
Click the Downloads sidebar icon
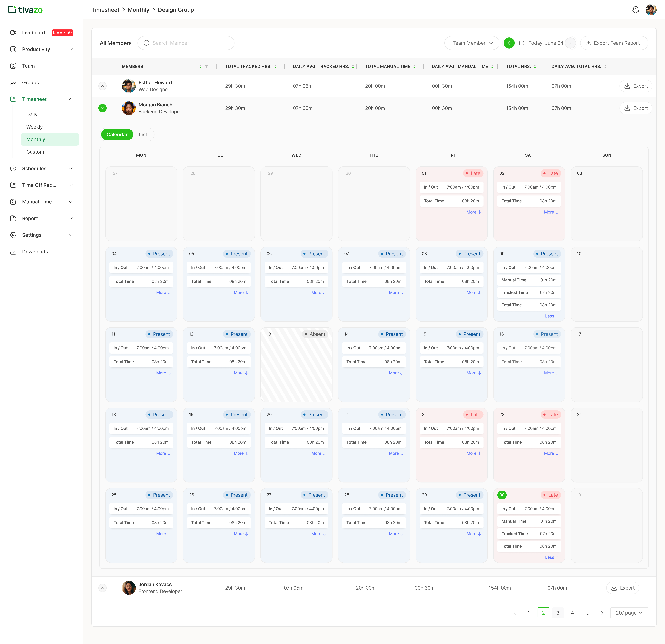[13, 252]
